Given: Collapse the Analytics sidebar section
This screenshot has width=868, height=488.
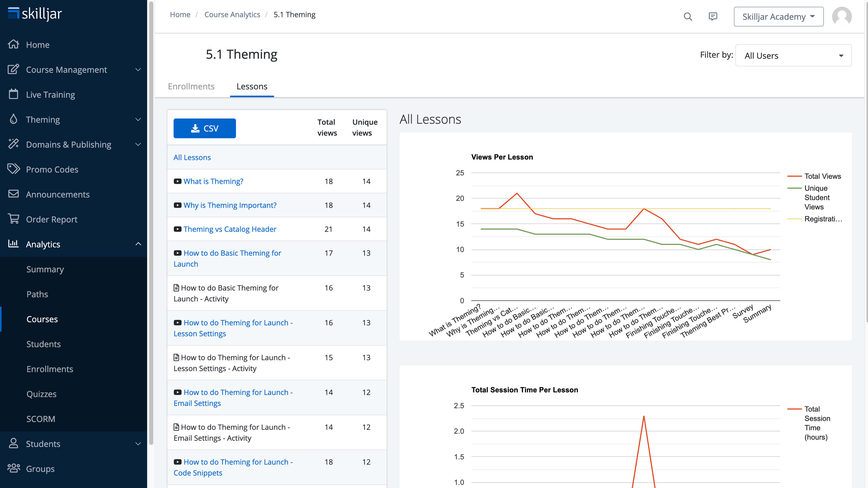Looking at the screenshot, I should point(138,244).
